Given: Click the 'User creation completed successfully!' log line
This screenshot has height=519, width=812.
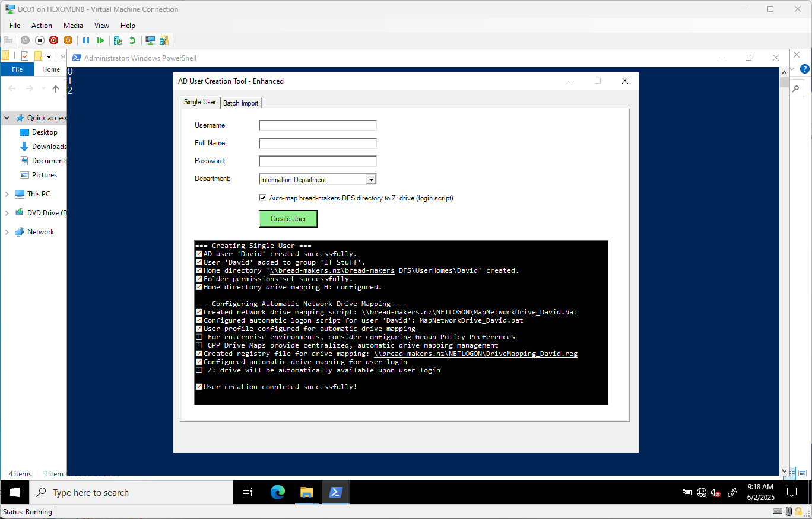Looking at the screenshot, I should [277, 387].
